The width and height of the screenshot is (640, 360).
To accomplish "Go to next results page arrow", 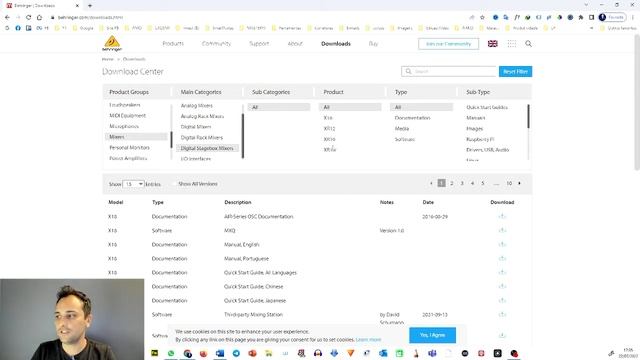I will tap(519, 183).
